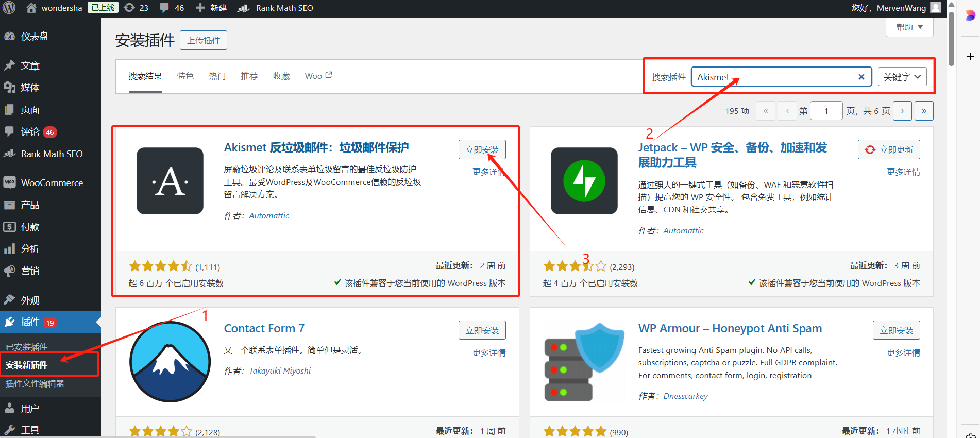This screenshot has width=980, height=438.
Task: Open comments bubble showing 46 in top bar
Action: (x=172, y=8)
